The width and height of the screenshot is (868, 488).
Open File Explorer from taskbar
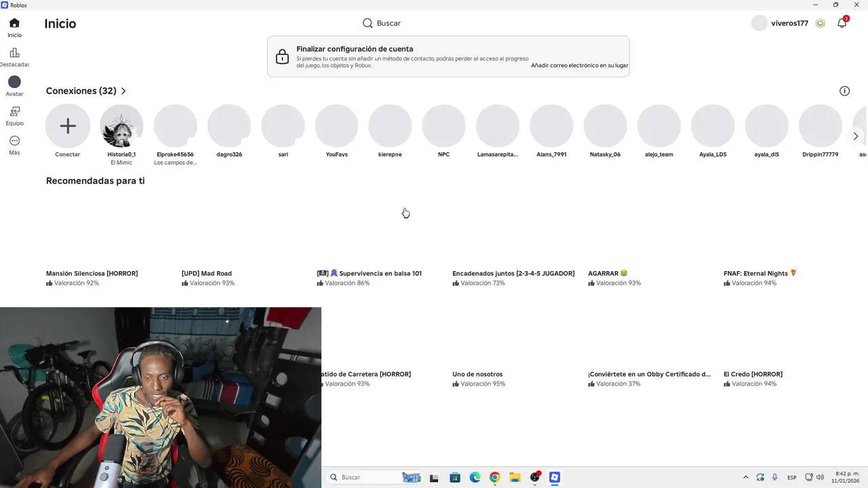(515, 477)
